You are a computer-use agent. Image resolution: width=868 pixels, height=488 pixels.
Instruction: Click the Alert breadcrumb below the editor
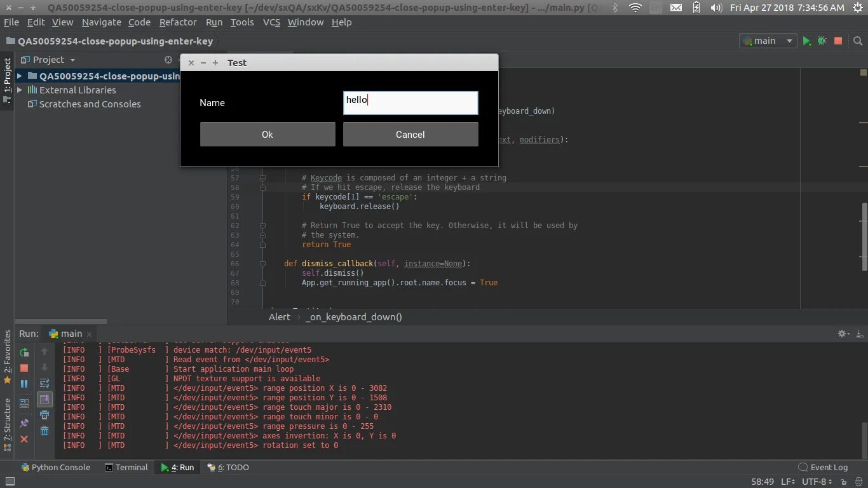click(280, 317)
